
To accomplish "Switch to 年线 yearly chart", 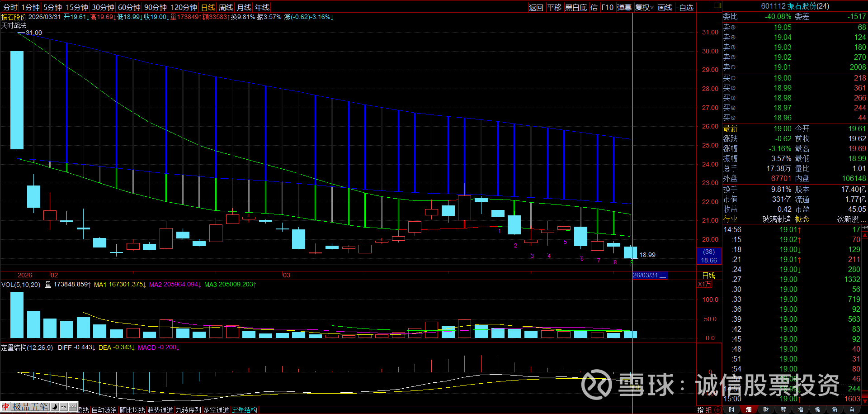I will 262,7.
